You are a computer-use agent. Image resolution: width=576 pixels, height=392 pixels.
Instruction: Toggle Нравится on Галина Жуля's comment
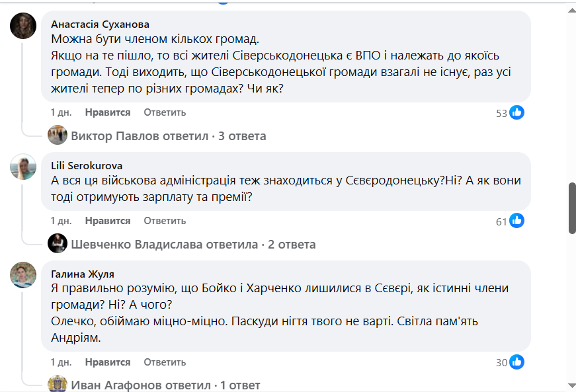pos(108,362)
